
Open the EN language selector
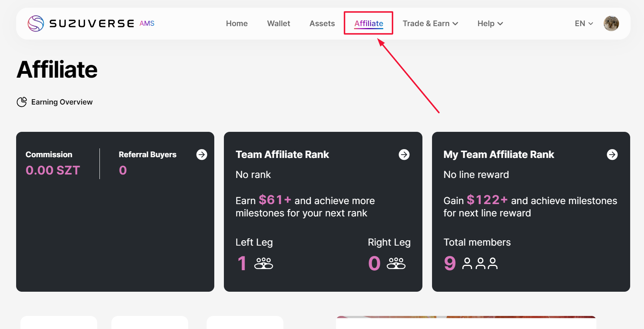(x=584, y=23)
